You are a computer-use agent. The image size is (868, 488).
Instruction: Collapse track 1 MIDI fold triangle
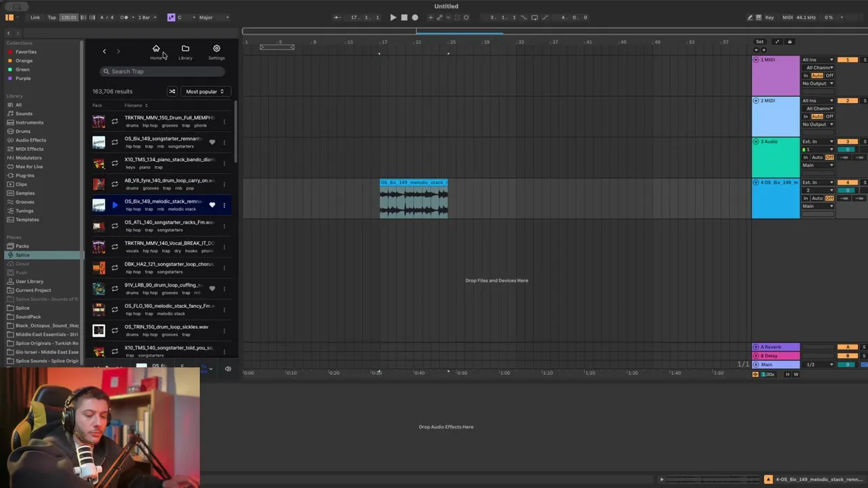[x=756, y=60]
